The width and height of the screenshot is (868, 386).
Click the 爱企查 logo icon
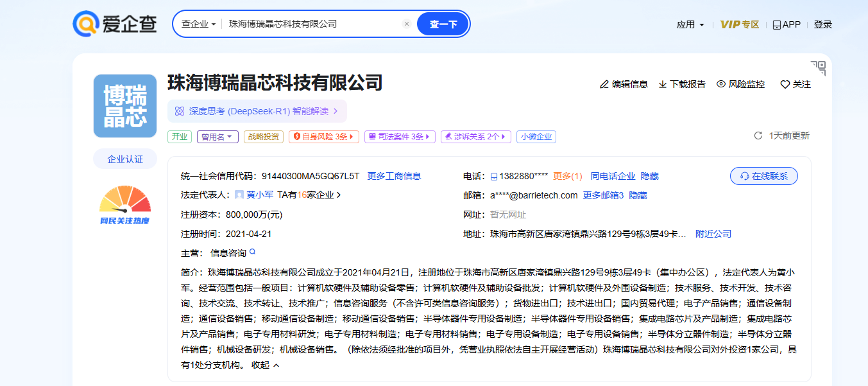85,24
